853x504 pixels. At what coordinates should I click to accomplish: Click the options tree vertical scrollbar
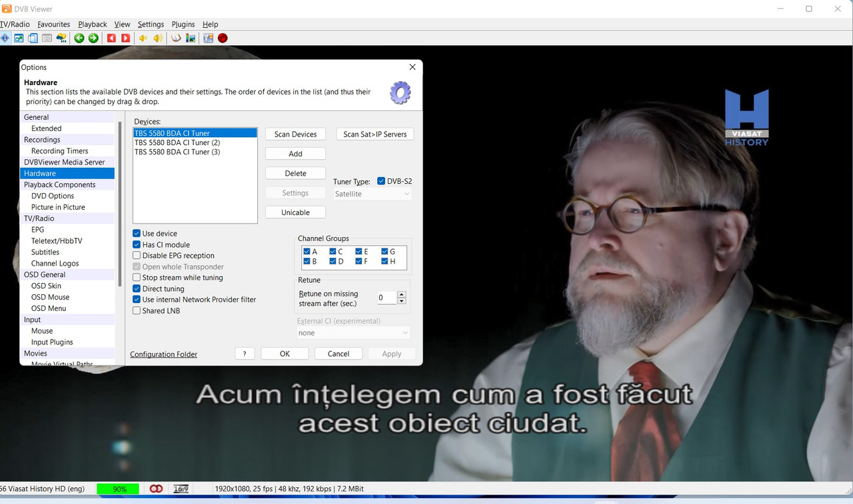click(x=120, y=204)
